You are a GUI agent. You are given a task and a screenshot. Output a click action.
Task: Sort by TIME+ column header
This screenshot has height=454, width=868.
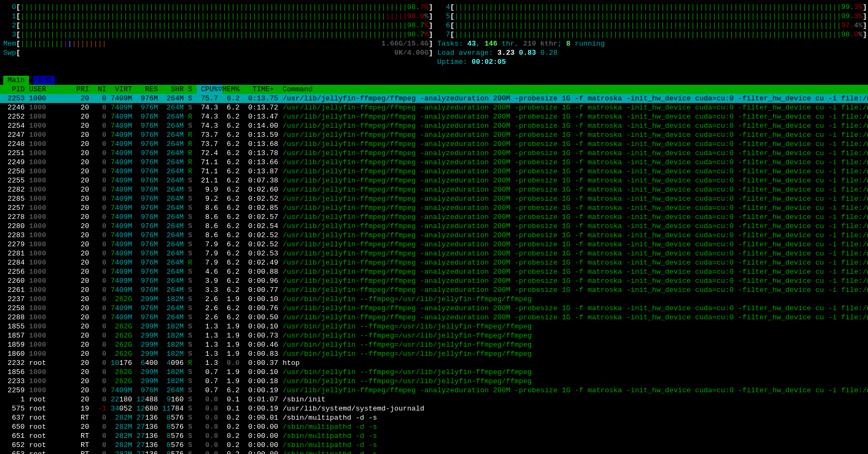[x=263, y=89]
